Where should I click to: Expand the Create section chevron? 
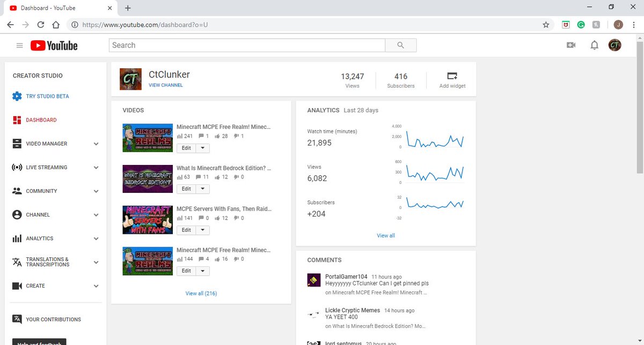coord(96,286)
